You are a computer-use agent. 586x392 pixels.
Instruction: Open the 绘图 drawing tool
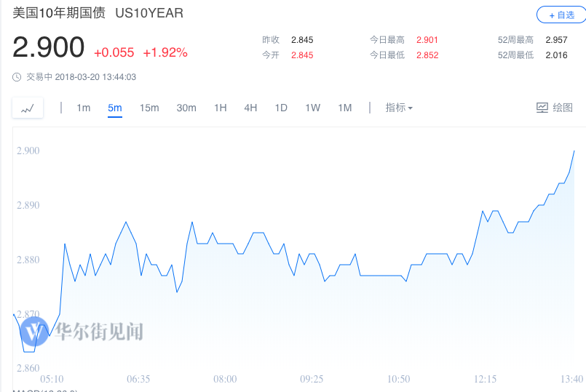(x=555, y=108)
